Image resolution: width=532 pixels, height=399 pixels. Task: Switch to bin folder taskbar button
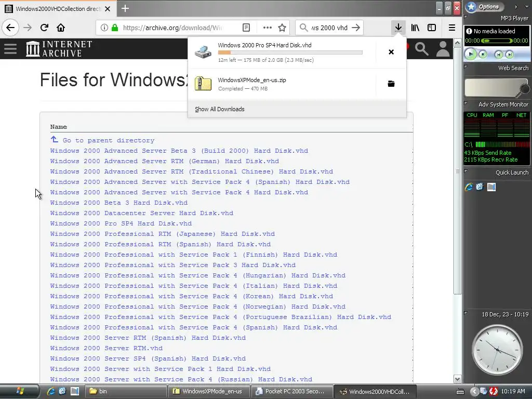click(x=125, y=391)
